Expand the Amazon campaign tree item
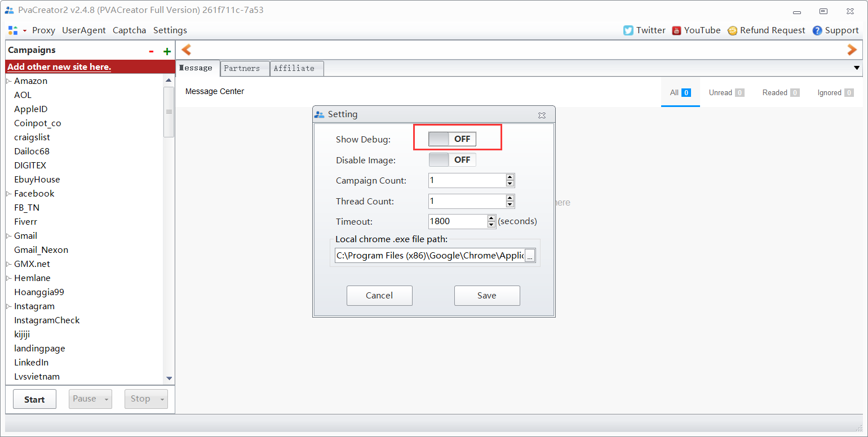Image resolution: width=868 pixels, height=437 pixels. 8,81
